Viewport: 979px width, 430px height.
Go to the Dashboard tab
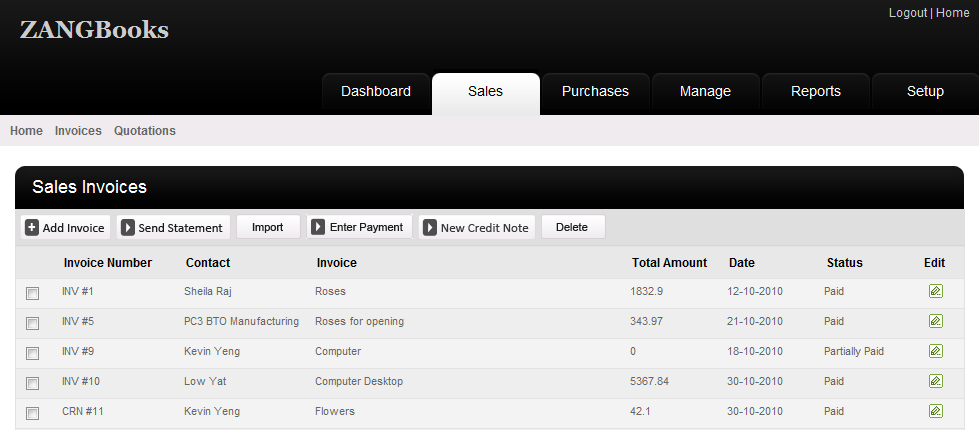click(375, 92)
